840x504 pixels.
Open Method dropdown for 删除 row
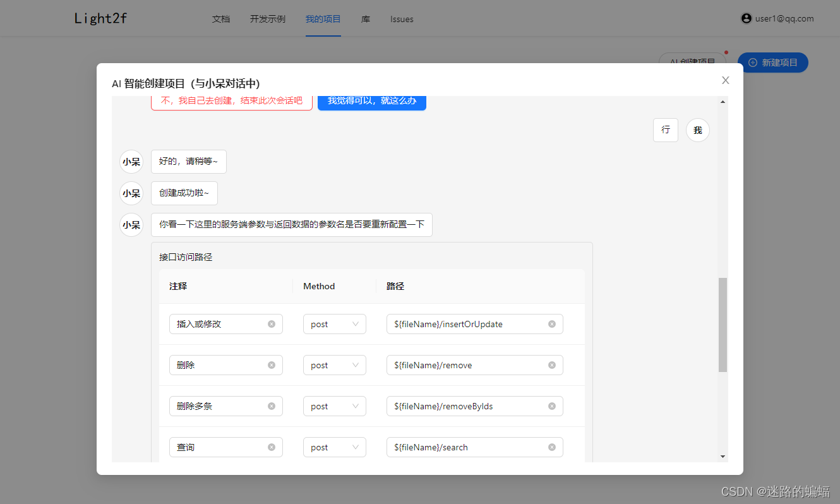point(335,365)
